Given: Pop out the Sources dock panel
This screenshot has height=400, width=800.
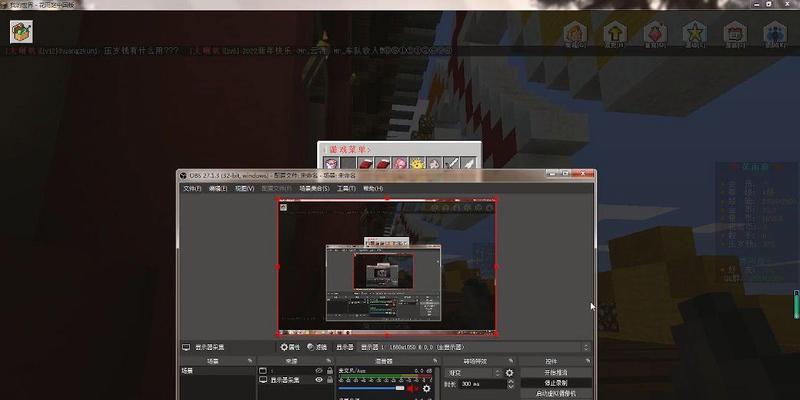Looking at the screenshot, I should (329, 361).
